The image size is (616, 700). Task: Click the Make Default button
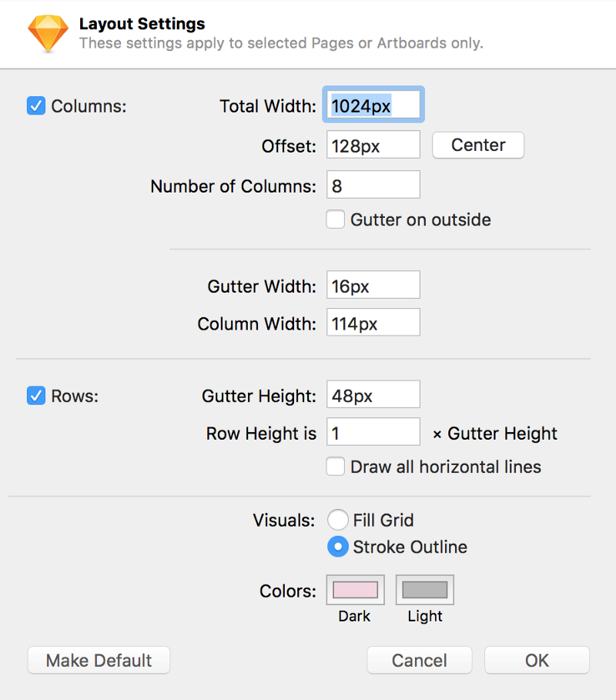99,660
